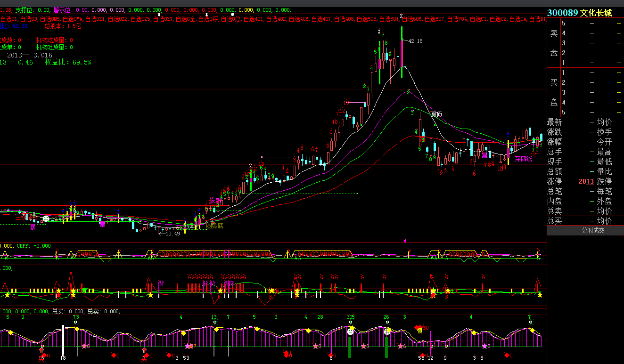The image size is (624, 364).
Task: Select the 自选0Z1 indicator tab
Action: tap(95, 19)
